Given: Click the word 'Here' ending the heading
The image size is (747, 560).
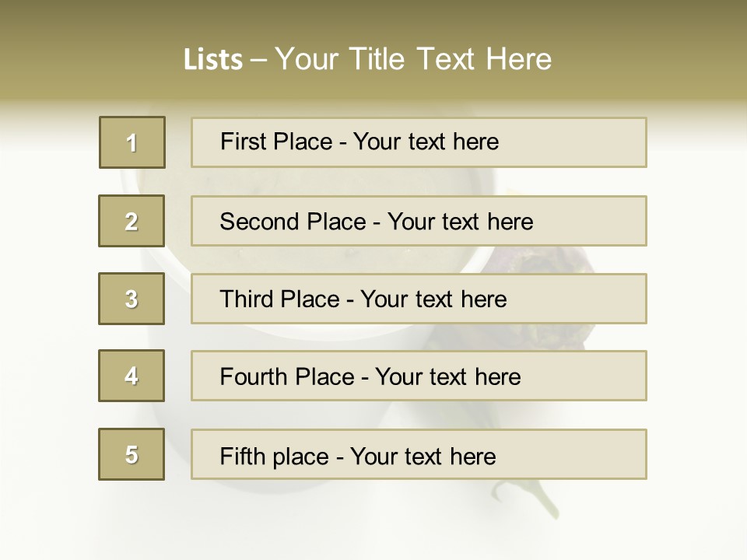Looking at the screenshot, I should pyautogui.click(x=519, y=60).
